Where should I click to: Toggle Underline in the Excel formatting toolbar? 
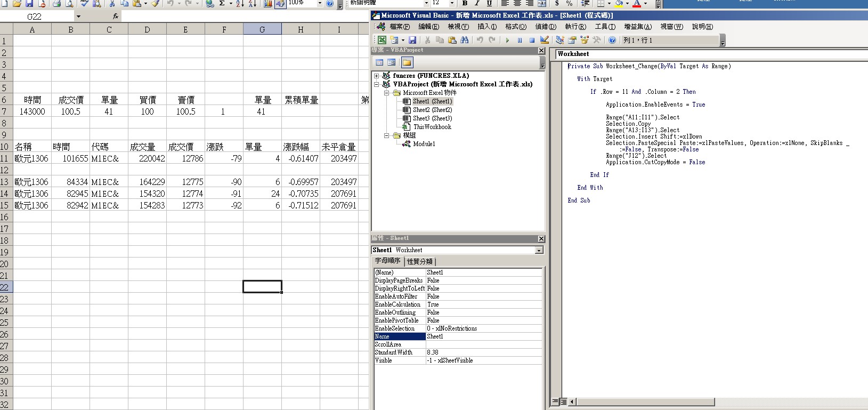pyautogui.click(x=489, y=3)
